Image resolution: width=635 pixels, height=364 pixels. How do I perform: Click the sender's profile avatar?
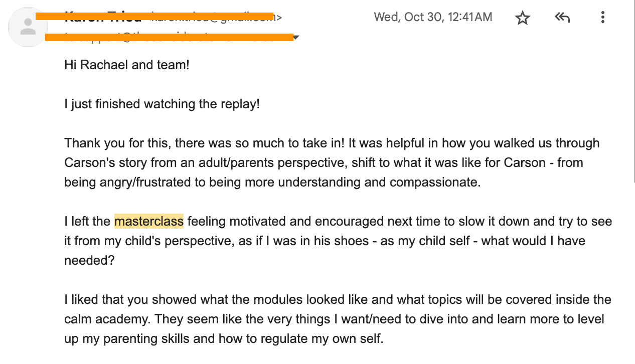(x=28, y=27)
